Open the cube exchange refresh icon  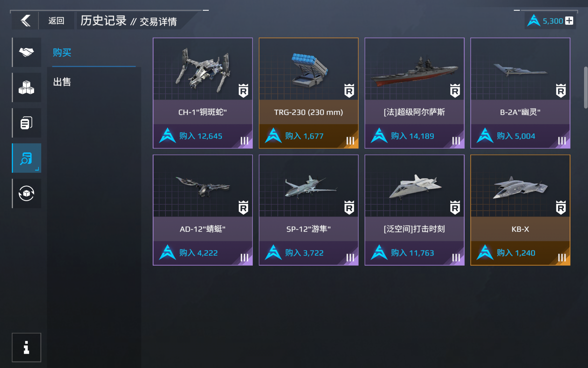(x=26, y=193)
